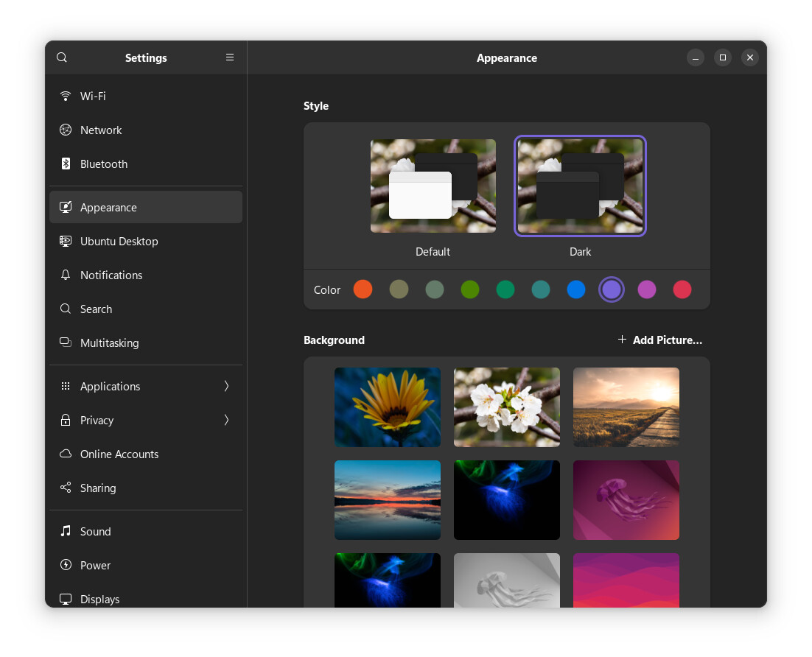Screen dimensions: 812x657
Task: Expand the Applications chevron arrow
Action: tap(226, 386)
